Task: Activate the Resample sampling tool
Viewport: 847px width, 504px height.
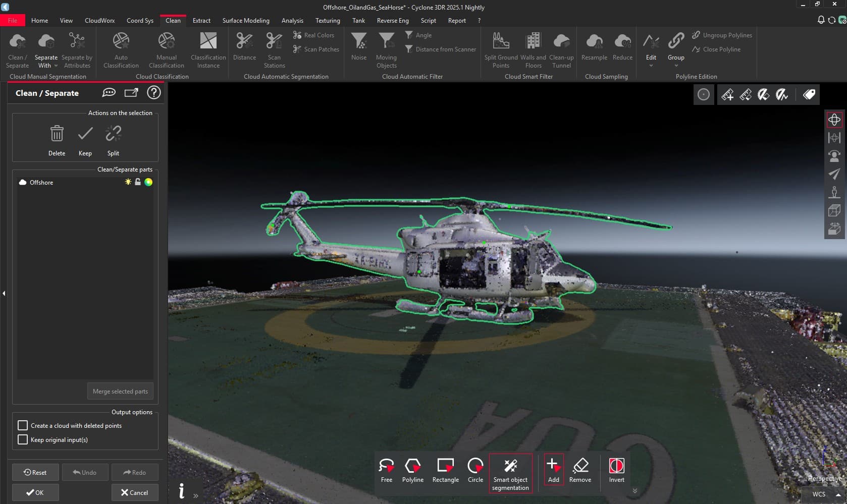Action: click(594, 48)
